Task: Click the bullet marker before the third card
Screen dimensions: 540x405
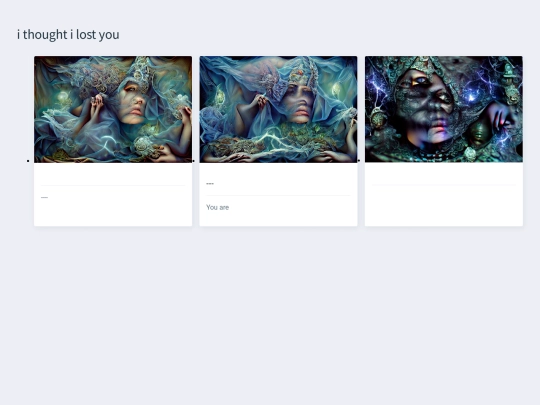Action: [x=359, y=161]
